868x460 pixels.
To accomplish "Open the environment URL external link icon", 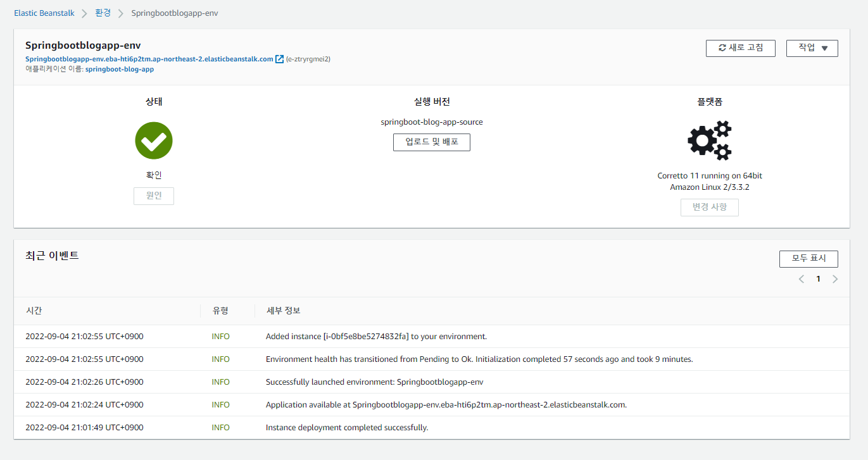I will [279, 59].
